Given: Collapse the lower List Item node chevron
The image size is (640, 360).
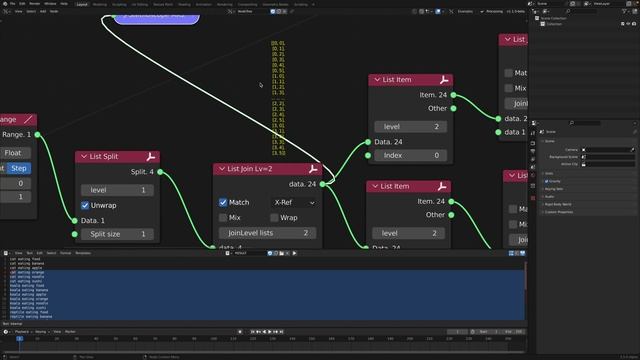Looking at the screenshot, I should tap(375, 187).
